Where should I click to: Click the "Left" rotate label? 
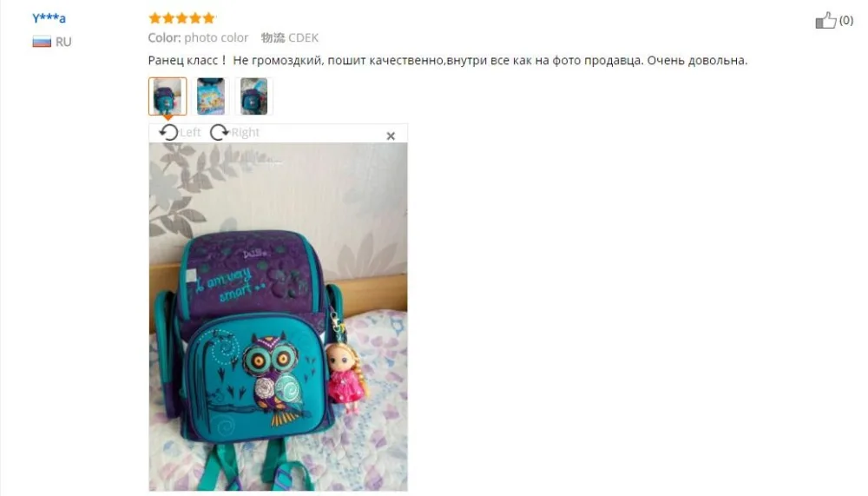pos(190,132)
